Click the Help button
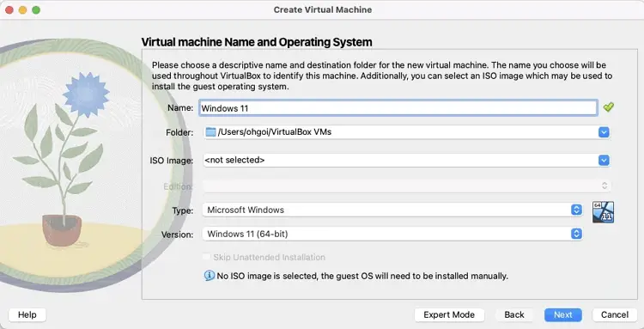Image resolution: width=644 pixels, height=329 pixels. tap(27, 315)
